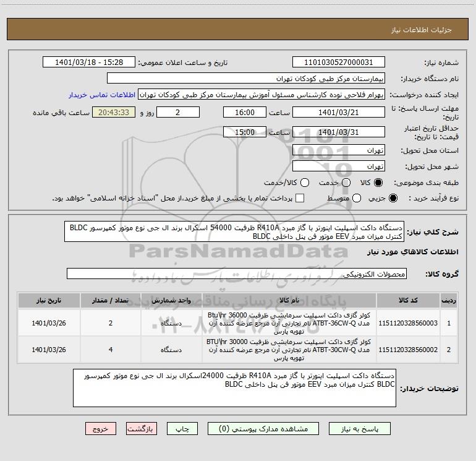Click the کد کالا column header
Screen dimensions: 476x461
(408, 301)
